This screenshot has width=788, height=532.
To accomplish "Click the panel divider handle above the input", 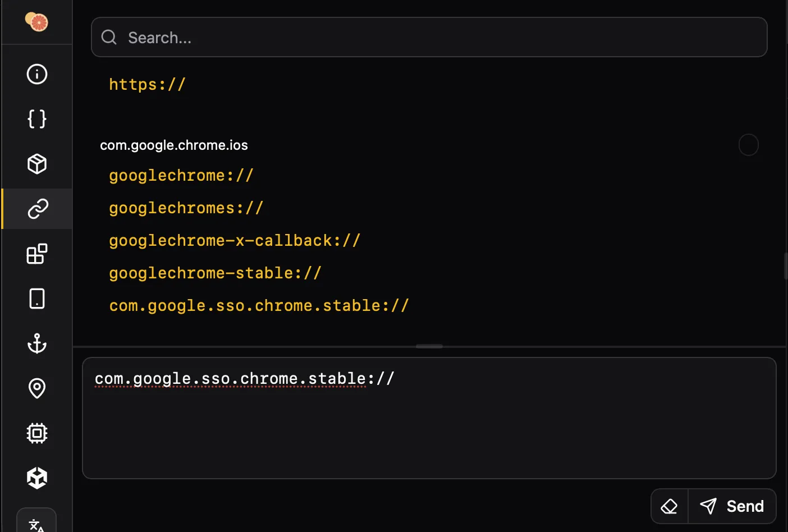I will pos(429,346).
